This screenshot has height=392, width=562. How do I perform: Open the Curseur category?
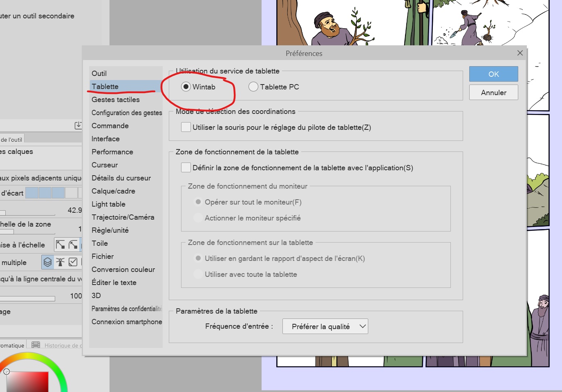[x=126, y=165]
